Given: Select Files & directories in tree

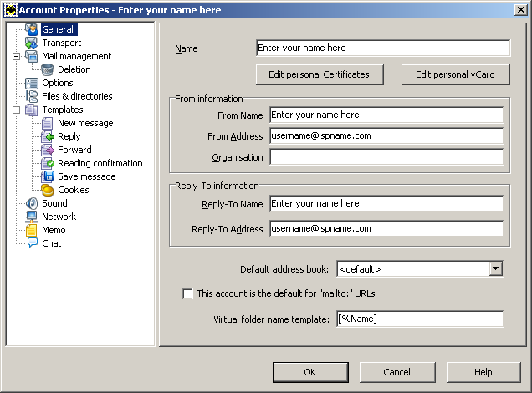Looking at the screenshot, I should point(76,96).
